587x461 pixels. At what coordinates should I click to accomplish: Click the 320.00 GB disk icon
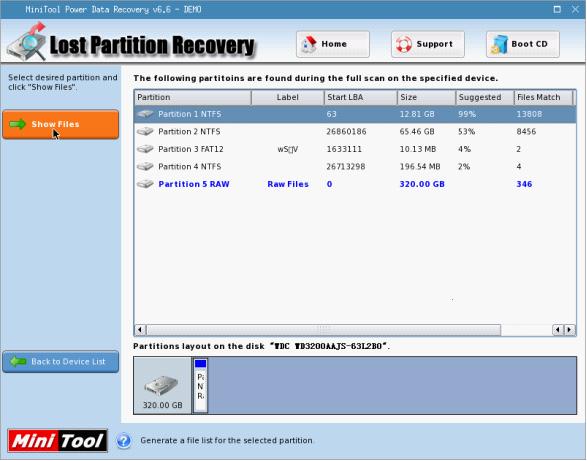(161, 385)
